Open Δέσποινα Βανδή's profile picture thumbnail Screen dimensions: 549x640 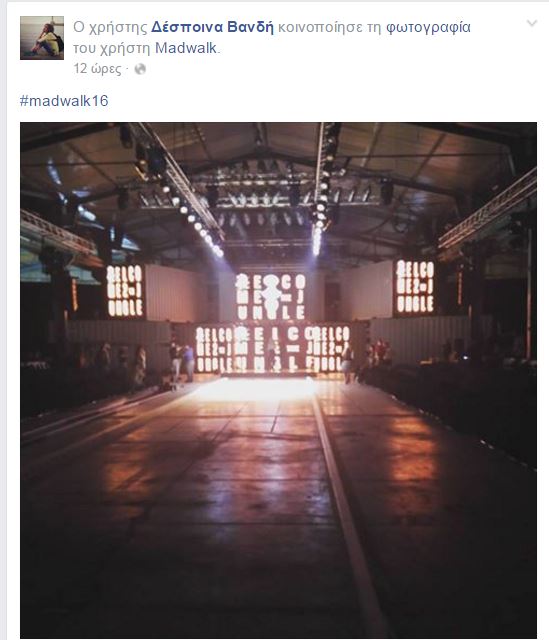[42, 38]
